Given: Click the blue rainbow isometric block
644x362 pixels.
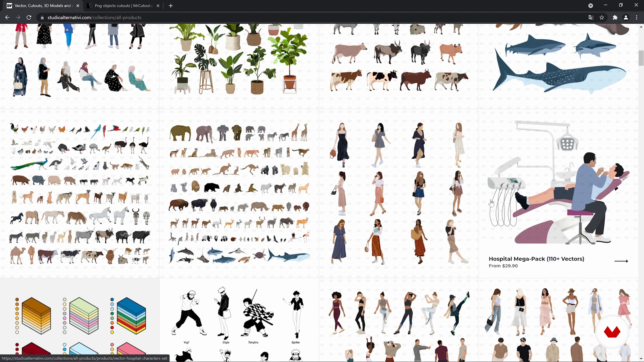Looking at the screenshot, I should [x=131, y=316].
